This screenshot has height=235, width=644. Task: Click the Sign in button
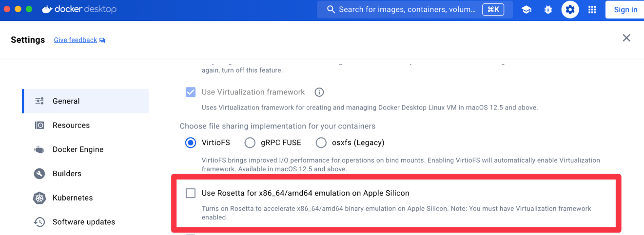point(625,10)
